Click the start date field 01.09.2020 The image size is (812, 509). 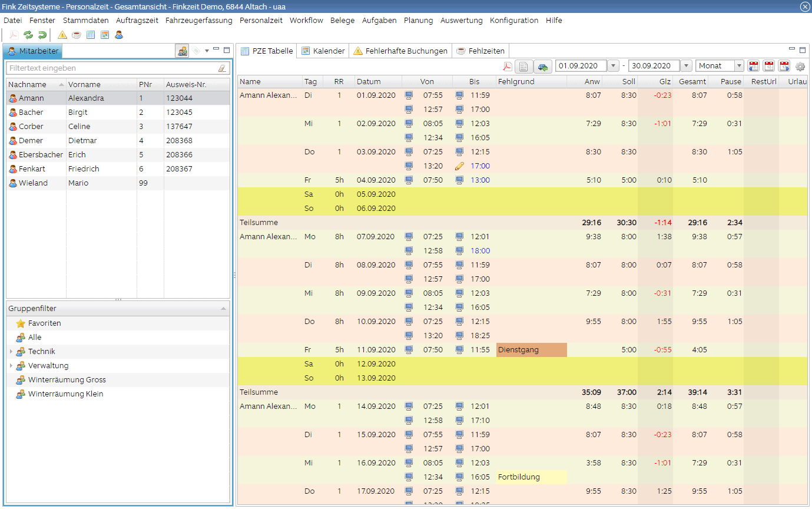[x=581, y=66]
